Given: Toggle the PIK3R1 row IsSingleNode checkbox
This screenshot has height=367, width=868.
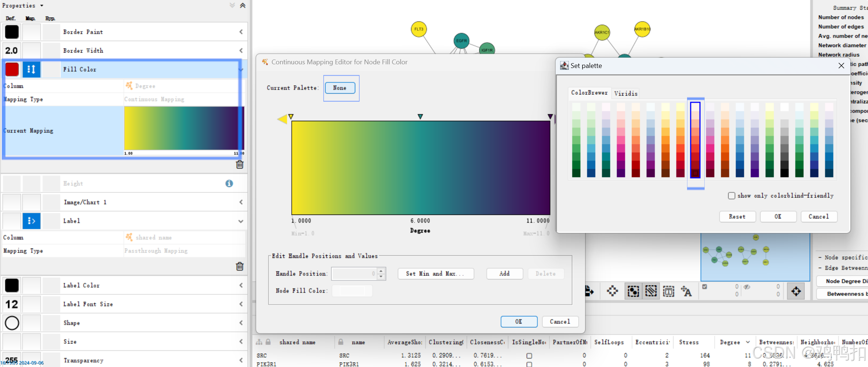Looking at the screenshot, I should click(x=529, y=364).
